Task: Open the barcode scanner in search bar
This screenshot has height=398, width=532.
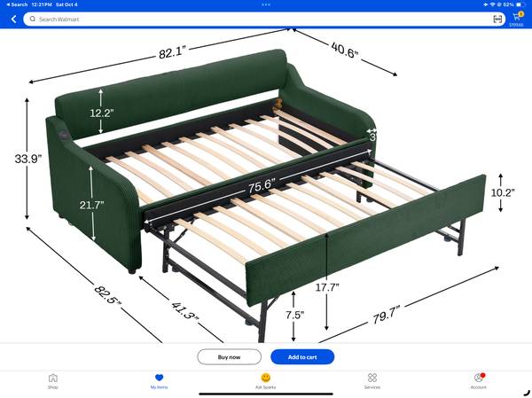Action: (x=497, y=19)
